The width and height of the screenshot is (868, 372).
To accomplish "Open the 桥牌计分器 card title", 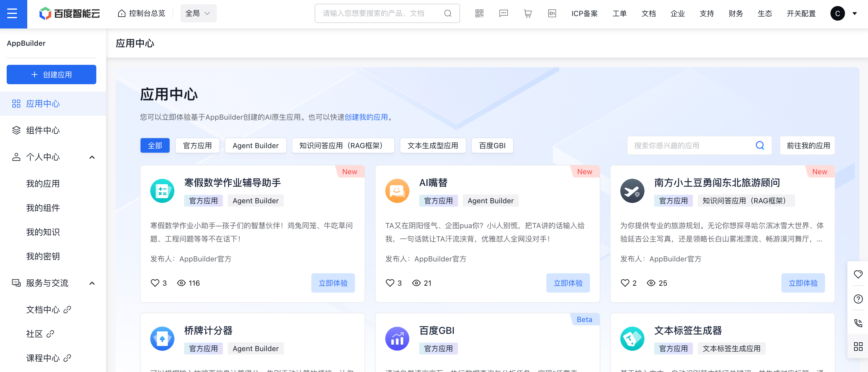I will (208, 330).
